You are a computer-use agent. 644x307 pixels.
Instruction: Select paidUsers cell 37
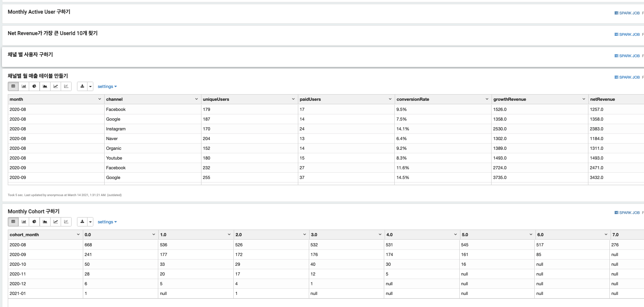pos(346,177)
